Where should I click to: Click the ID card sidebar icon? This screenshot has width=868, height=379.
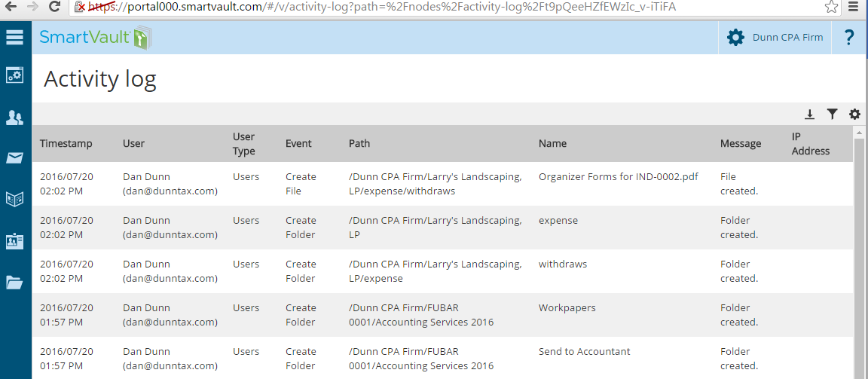(15, 241)
